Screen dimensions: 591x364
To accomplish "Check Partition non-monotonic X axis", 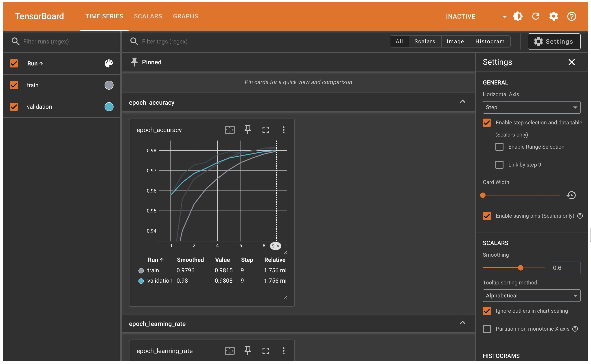I will pyautogui.click(x=487, y=329).
